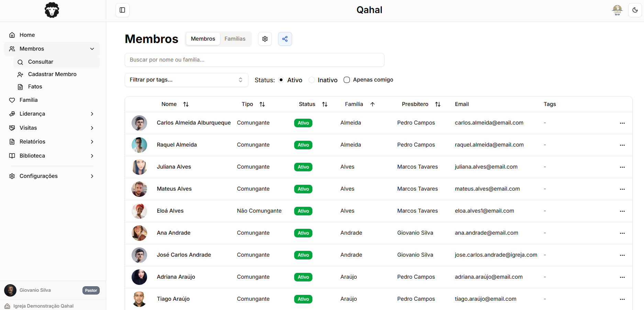The height and width of the screenshot is (310, 644).
Task: Toggle dark mode with the moon icon
Action: point(635,10)
